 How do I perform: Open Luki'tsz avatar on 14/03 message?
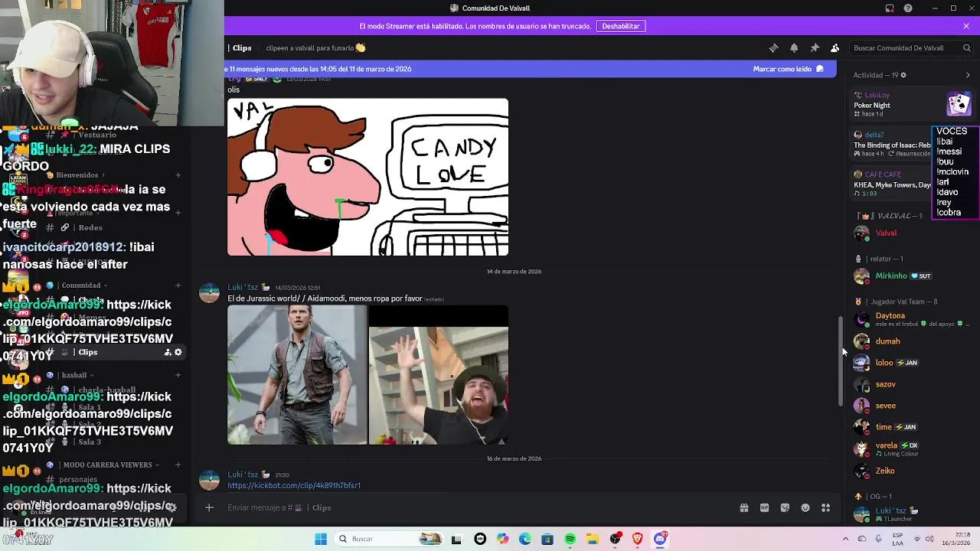(x=210, y=292)
